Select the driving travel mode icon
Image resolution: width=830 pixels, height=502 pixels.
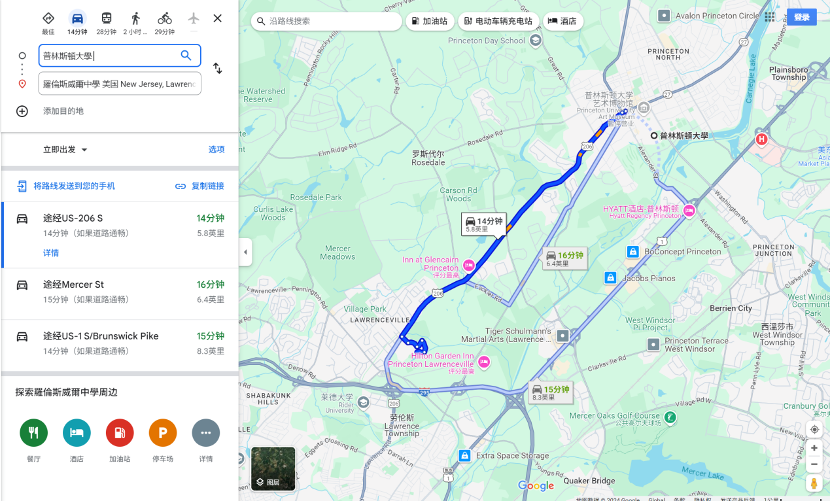[x=77, y=19]
